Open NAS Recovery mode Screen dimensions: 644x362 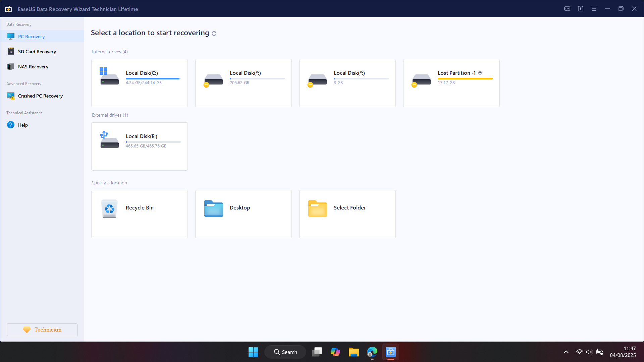[33, 67]
